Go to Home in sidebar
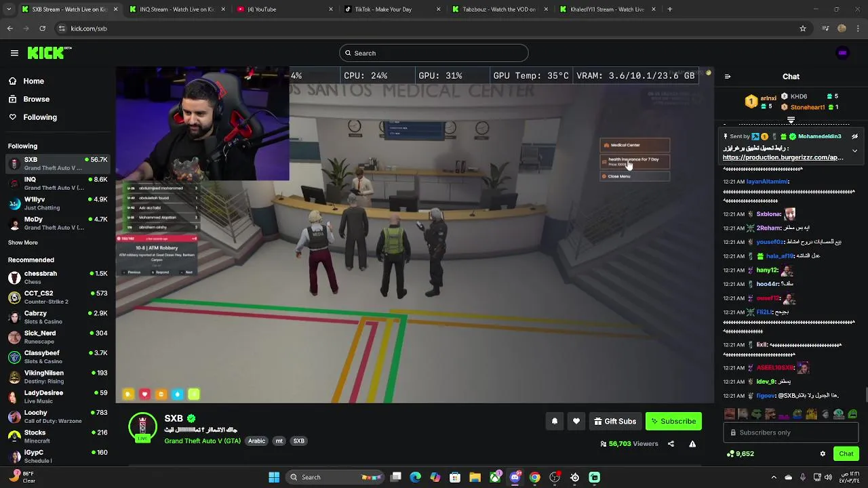Screen dimensions: 868x488 point(33,81)
